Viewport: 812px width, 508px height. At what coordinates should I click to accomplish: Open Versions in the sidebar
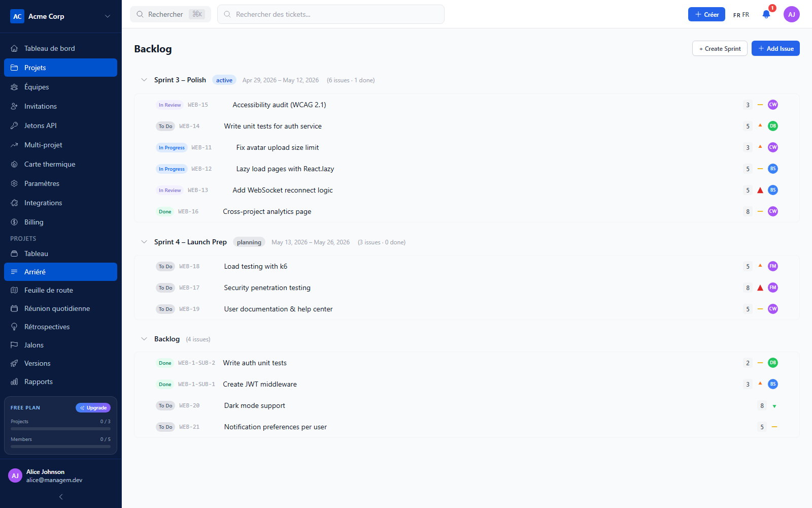[60, 363]
